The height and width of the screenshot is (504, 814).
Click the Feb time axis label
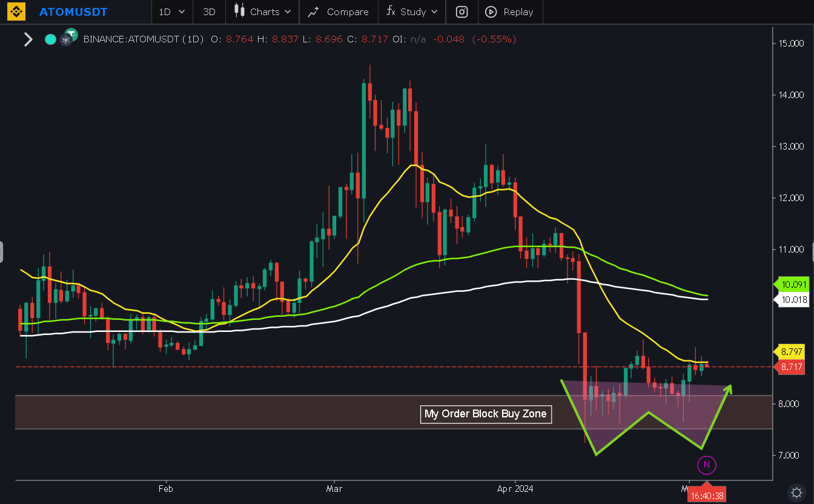click(165, 488)
